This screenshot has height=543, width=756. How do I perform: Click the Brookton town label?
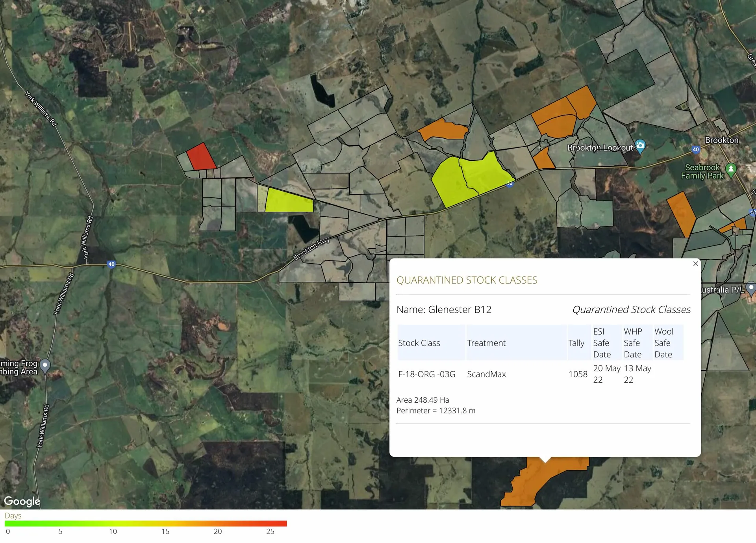(x=721, y=140)
